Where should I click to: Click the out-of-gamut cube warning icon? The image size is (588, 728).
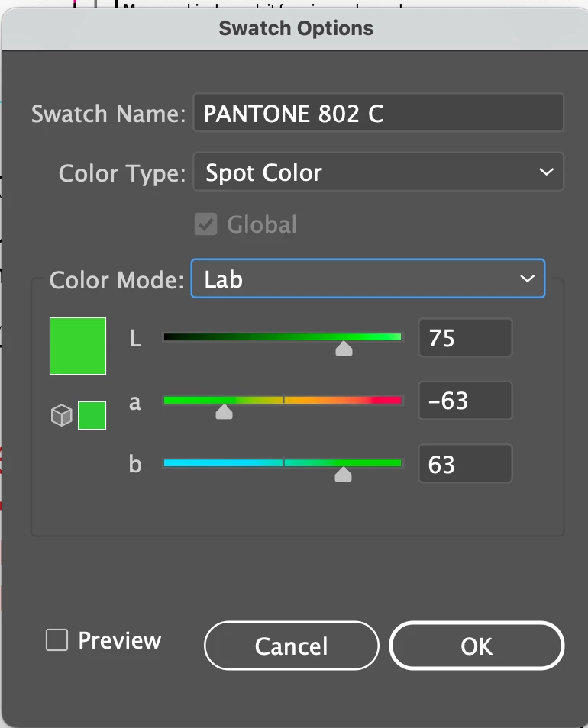pos(61,415)
